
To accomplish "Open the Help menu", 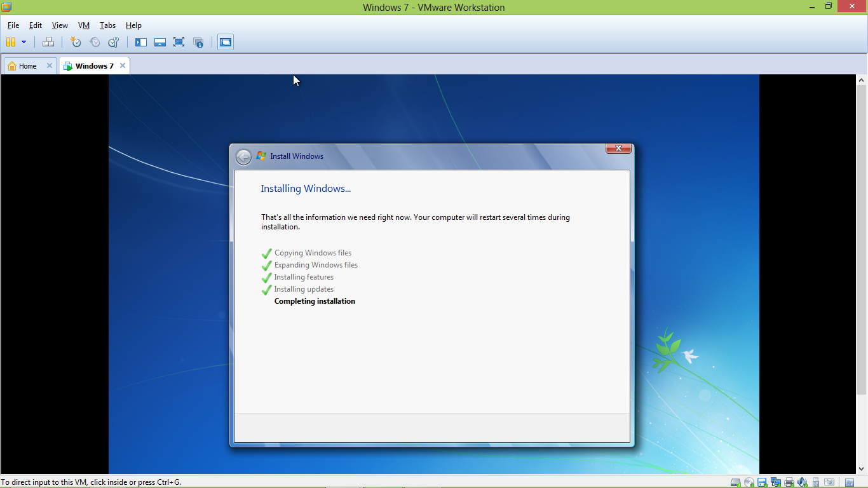I will 133,25.
